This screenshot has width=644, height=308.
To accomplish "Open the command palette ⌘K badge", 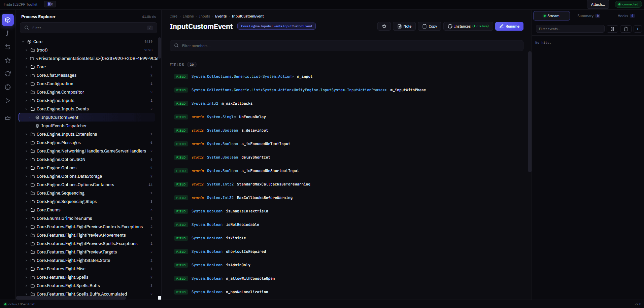I will tap(50, 4).
